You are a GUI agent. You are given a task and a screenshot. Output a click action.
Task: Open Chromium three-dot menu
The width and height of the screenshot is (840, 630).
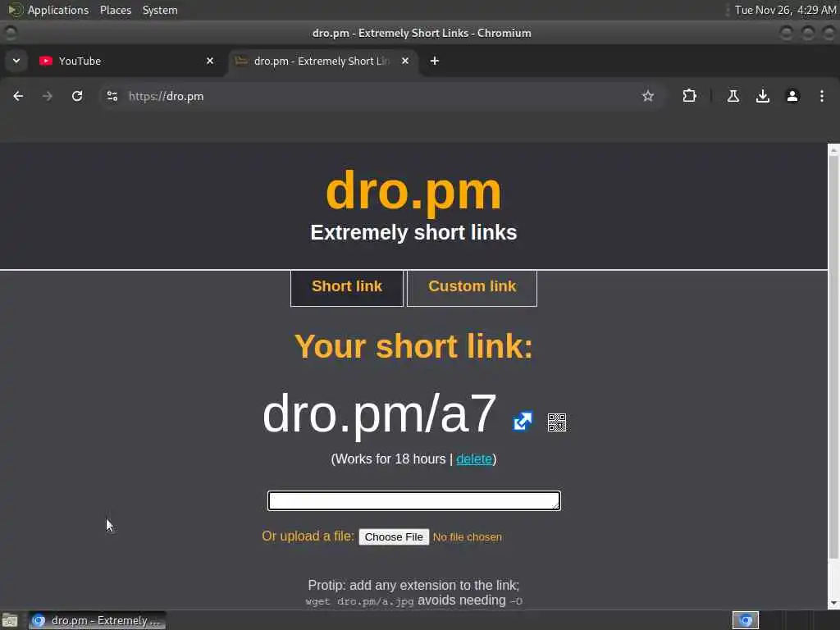(821, 96)
